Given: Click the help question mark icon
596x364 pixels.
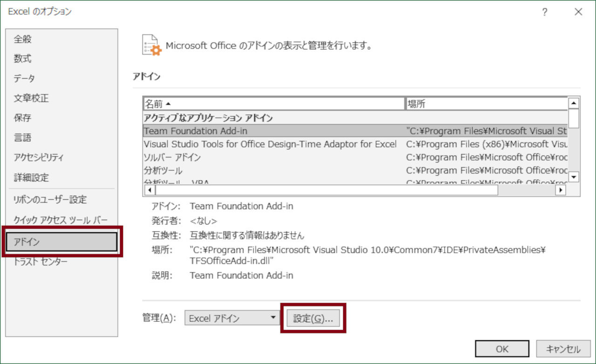Looking at the screenshot, I should pos(544,12).
